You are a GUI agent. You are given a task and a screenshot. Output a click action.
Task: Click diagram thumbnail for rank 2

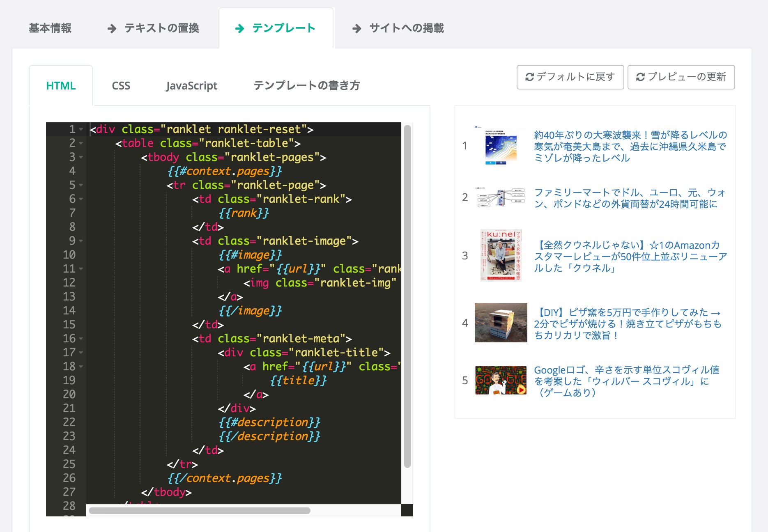coord(501,197)
